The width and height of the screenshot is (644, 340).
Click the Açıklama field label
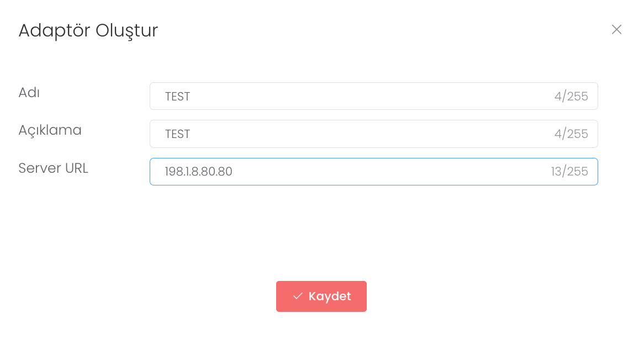click(50, 130)
